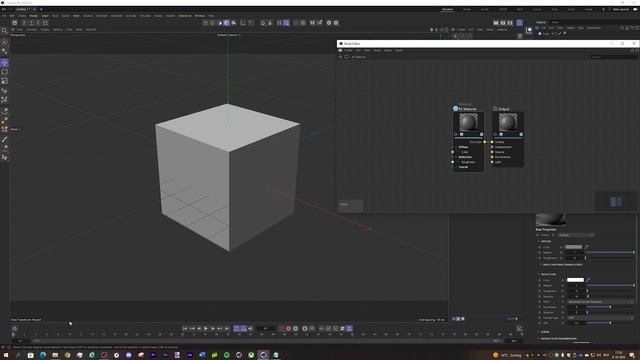Click the current frame field in timeline
Image resolution: width=640 pixels, height=360 pixels.
coord(266,329)
